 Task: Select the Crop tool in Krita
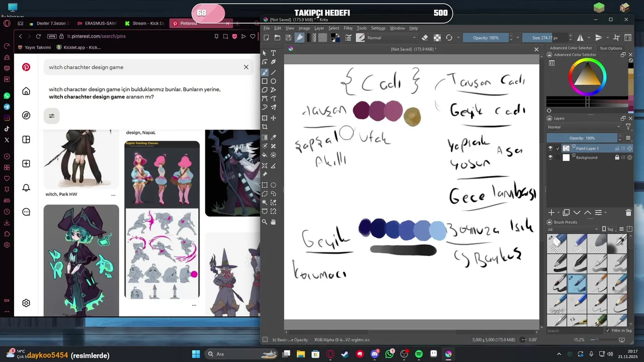(265, 127)
